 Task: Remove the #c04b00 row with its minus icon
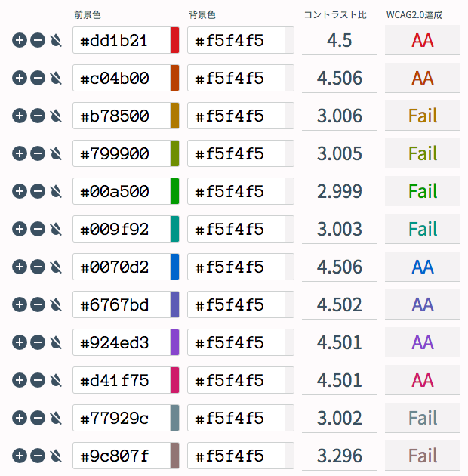click(x=38, y=78)
